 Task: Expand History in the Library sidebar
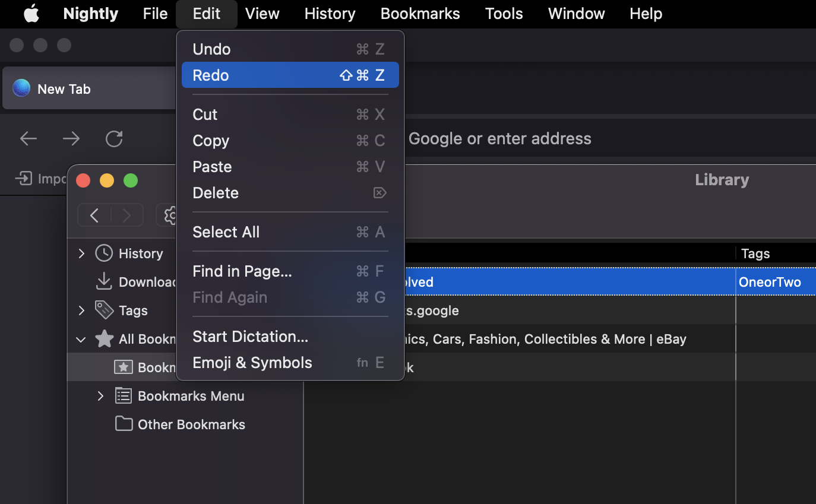point(81,253)
